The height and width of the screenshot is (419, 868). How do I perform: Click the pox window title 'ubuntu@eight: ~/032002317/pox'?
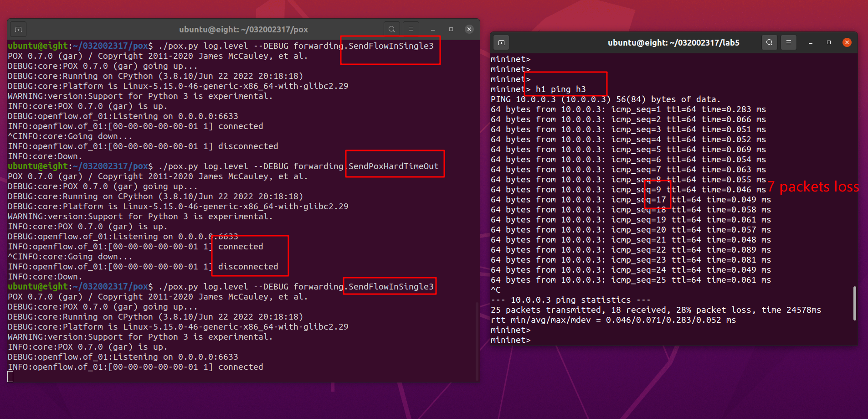(x=243, y=30)
